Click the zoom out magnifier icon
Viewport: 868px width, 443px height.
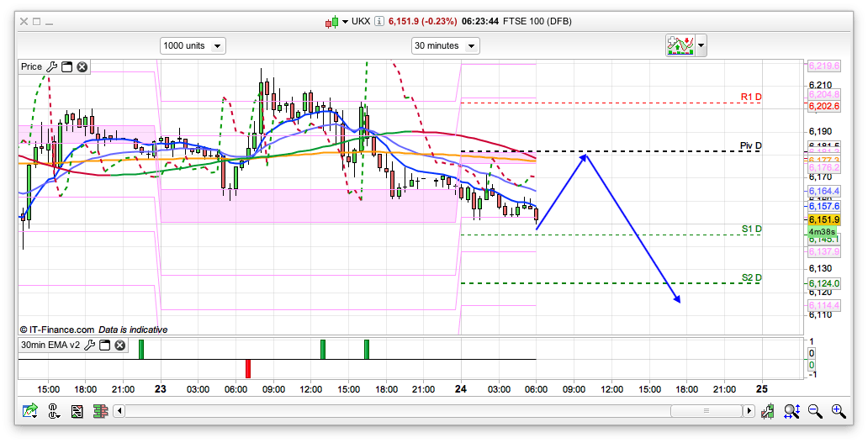tap(815, 411)
